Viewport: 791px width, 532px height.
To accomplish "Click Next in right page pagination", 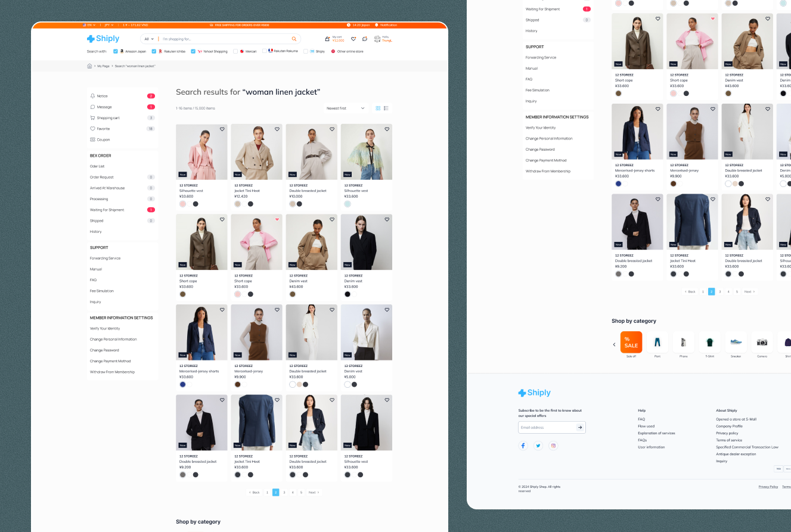I will 749,292.
